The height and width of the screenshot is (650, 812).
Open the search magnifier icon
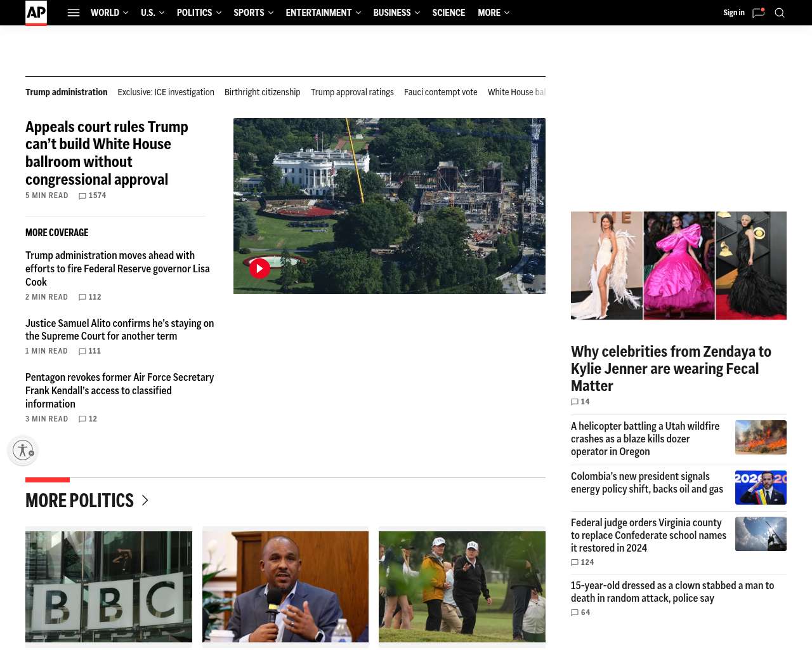coord(780,13)
